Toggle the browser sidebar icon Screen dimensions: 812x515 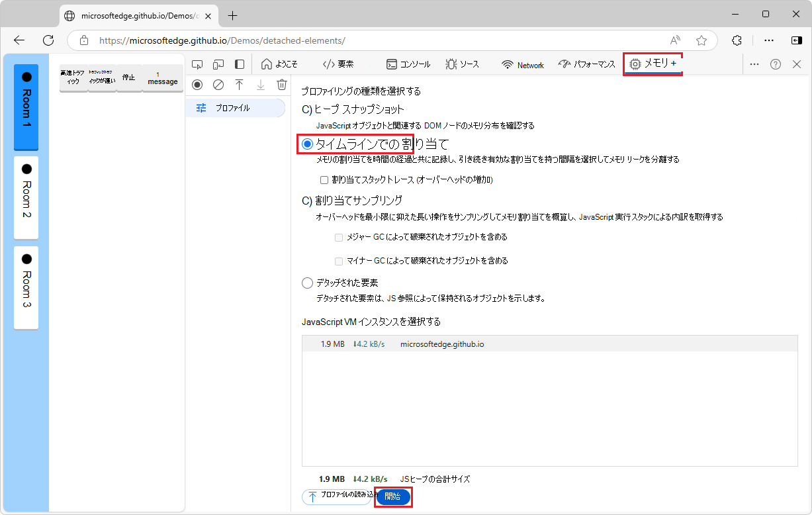[x=797, y=40]
